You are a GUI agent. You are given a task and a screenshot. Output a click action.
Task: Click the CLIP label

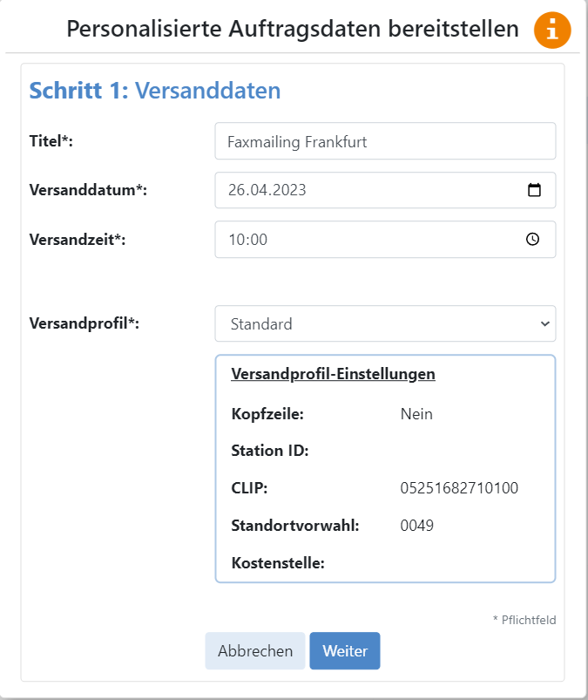click(x=249, y=488)
